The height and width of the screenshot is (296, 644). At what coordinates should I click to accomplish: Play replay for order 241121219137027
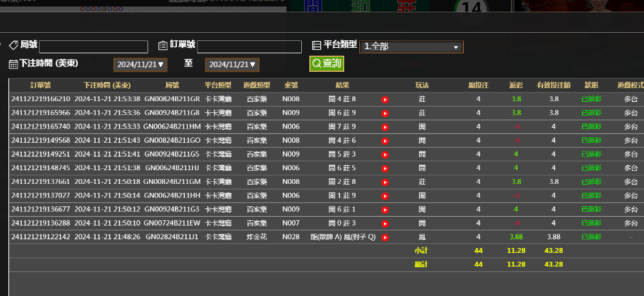(x=385, y=196)
